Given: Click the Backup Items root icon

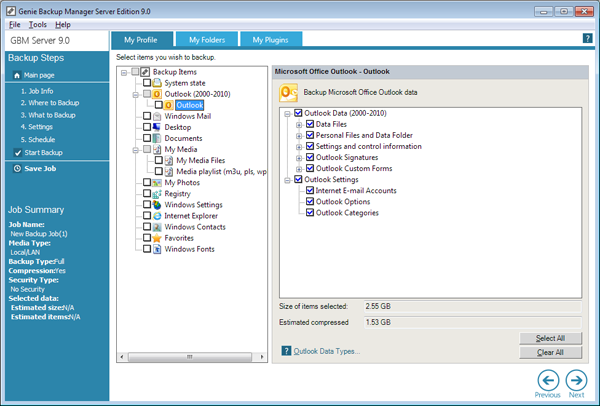Looking at the screenshot, I should [x=145, y=72].
